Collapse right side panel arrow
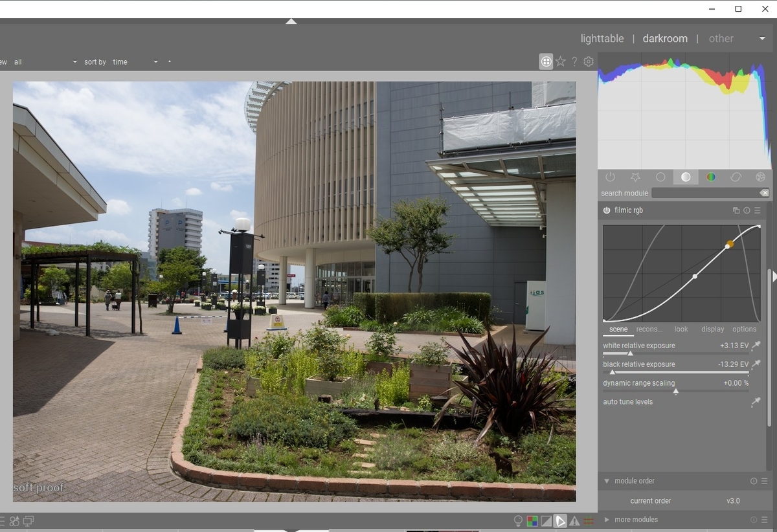The width and height of the screenshot is (777, 532). pyautogui.click(x=774, y=277)
